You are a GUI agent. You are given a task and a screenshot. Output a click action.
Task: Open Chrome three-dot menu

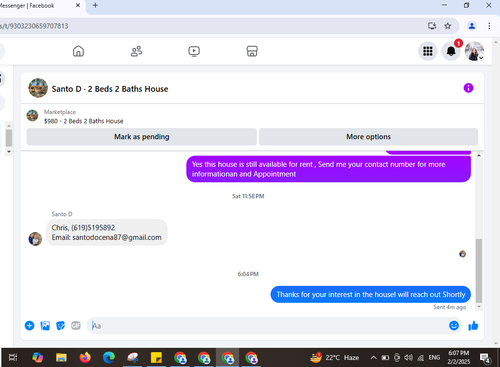pyautogui.click(x=489, y=26)
